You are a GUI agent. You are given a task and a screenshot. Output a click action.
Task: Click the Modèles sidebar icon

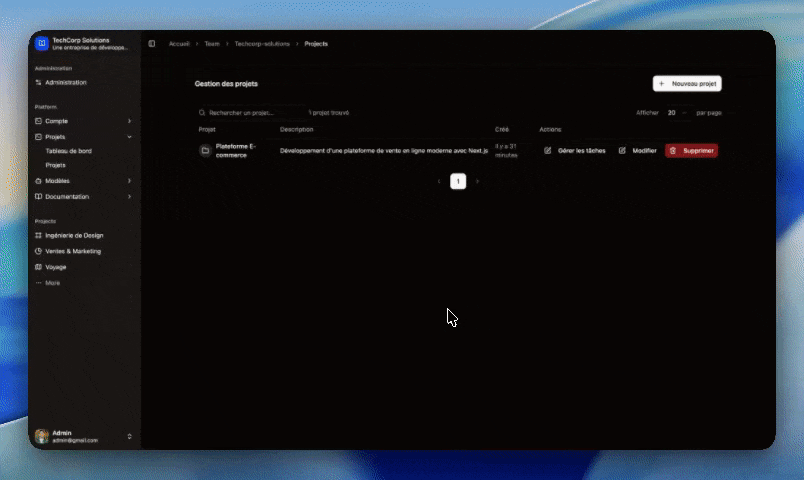click(38, 181)
